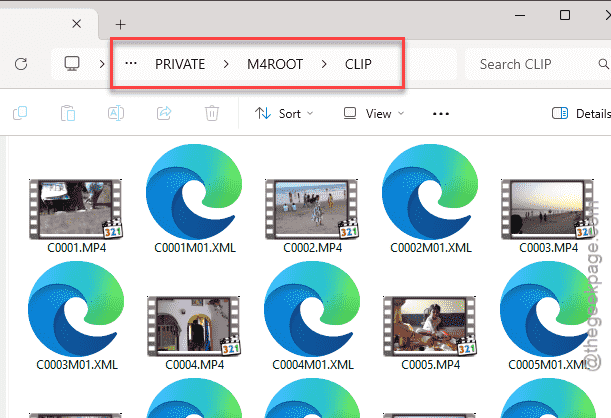The image size is (611, 418).
Task: Navigate to the M4ROOT folder breadcrumb
Action: [x=275, y=64]
